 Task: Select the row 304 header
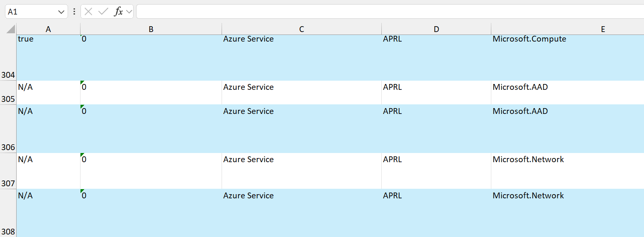pyautogui.click(x=8, y=58)
